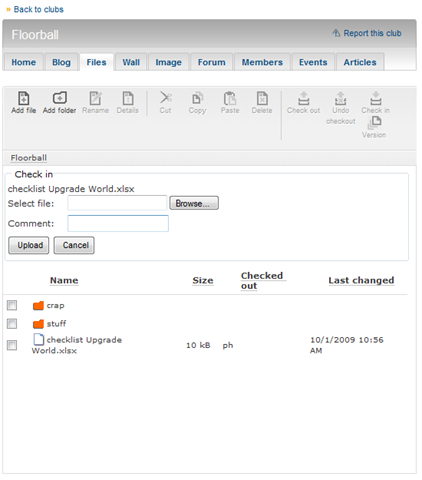Click the Browse... button

coord(194,203)
